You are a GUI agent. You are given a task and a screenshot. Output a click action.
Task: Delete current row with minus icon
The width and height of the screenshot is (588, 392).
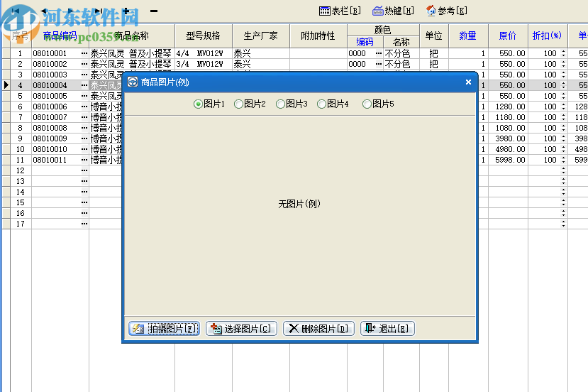(x=154, y=11)
